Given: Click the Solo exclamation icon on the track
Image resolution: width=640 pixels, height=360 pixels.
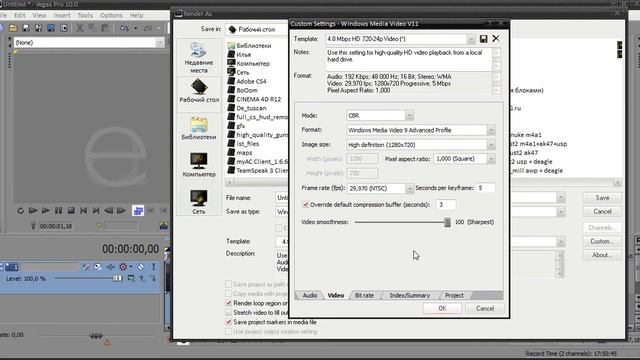Looking at the screenshot, I should (153, 267).
